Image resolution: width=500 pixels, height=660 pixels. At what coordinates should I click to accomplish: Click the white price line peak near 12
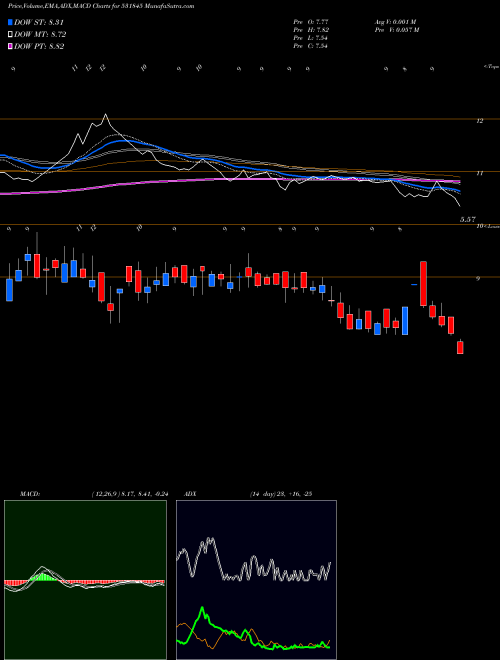tap(105, 115)
